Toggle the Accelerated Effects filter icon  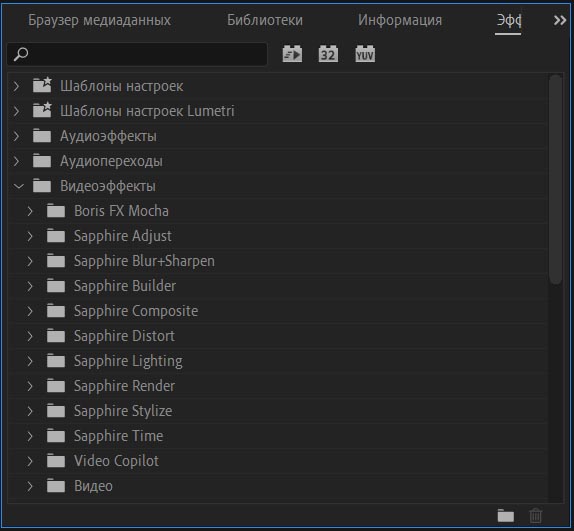292,54
